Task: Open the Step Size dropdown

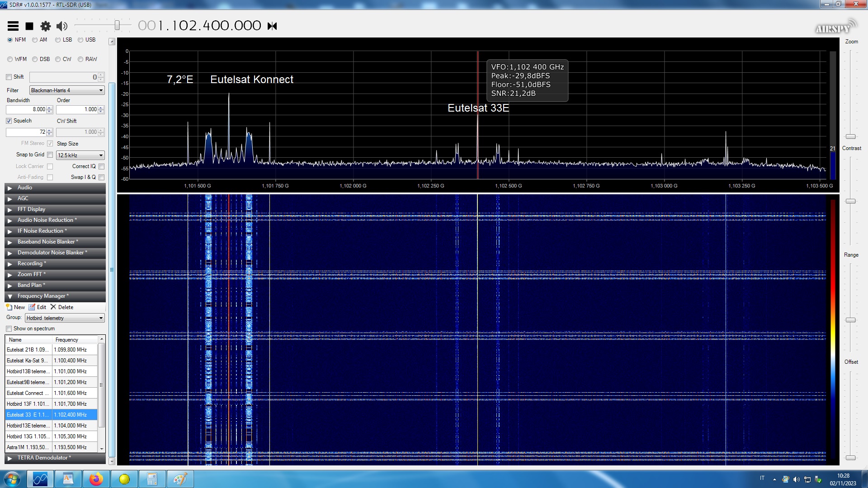Action: (x=80, y=155)
